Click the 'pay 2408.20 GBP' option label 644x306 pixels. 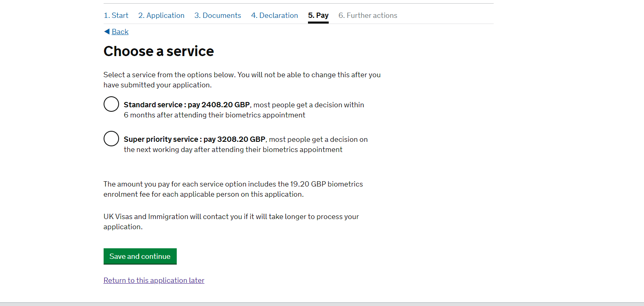click(219, 105)
